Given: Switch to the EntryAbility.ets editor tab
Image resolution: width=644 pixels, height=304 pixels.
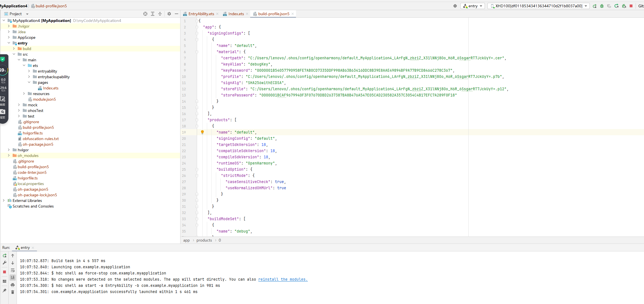Looking at the screenshot, I should (201, 14).
